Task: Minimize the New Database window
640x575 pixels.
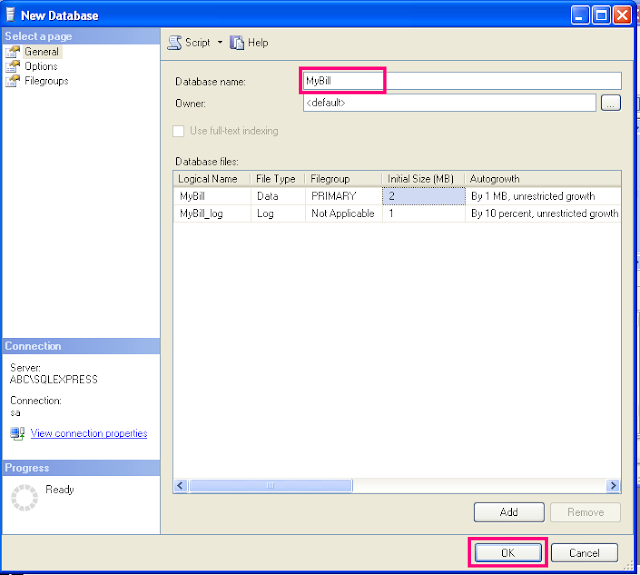Action: [x=580, y=16]
